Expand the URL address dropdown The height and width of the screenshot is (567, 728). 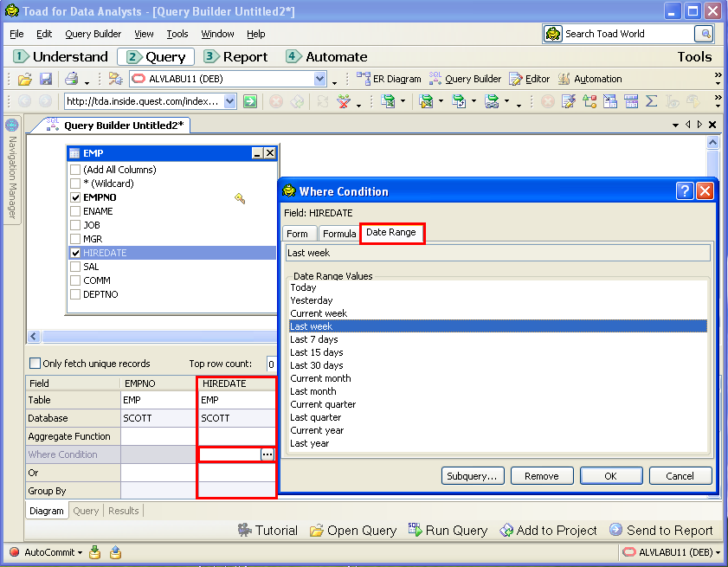(229, 101)
